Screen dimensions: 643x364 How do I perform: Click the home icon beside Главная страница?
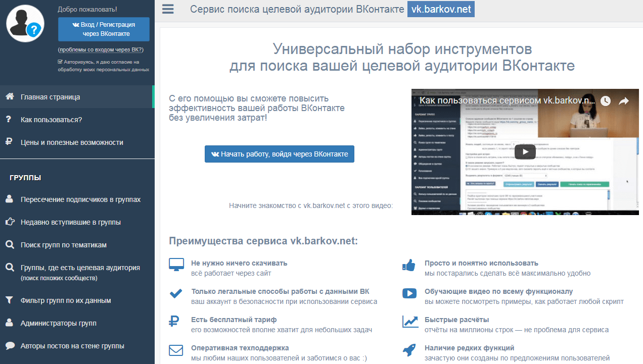tap(9, 97)
